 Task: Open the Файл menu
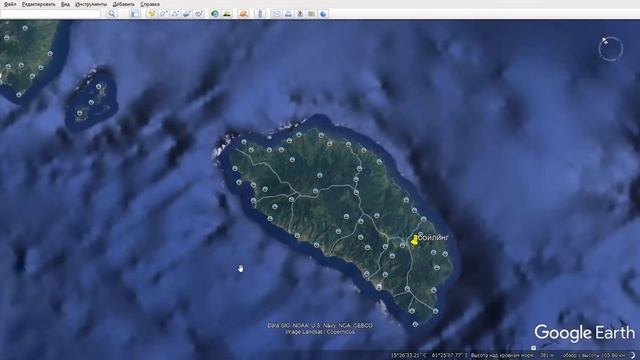coord(10,4)
